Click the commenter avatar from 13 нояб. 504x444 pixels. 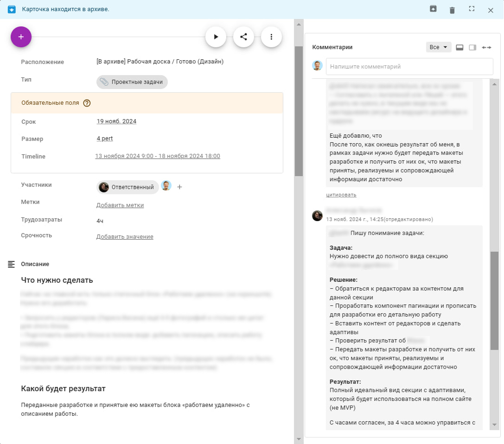coord(317,216)
